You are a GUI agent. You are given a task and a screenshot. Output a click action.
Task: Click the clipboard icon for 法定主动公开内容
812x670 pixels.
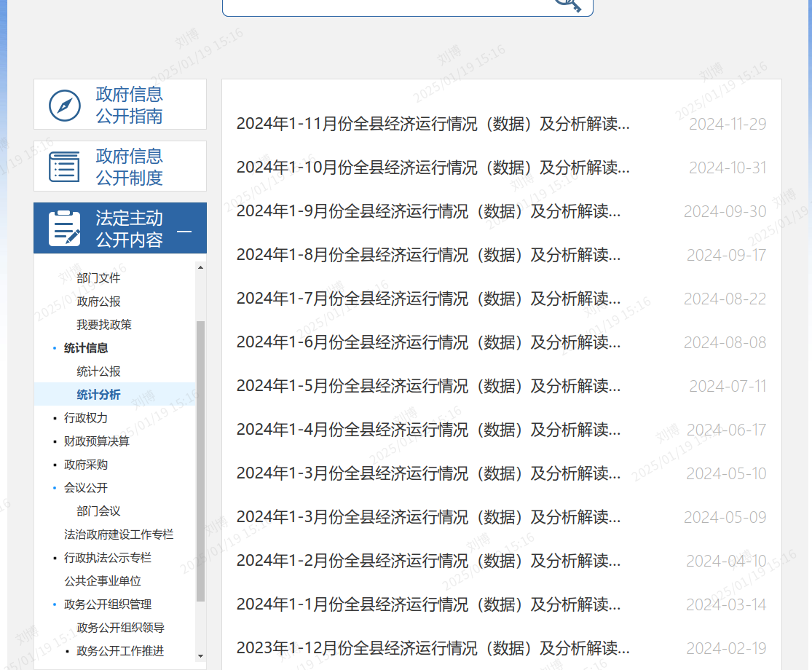coord(65,229)
